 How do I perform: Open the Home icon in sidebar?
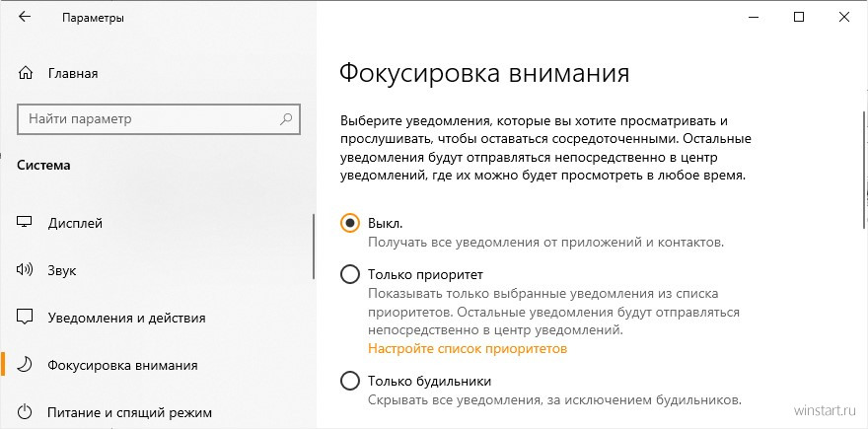pyautogui.click(x=26, y=73)
